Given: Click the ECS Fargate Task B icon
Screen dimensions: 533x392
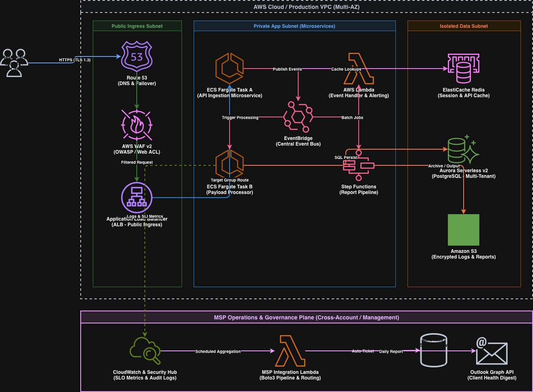Looking at the screenshot, I should click(x=230, y=165).
